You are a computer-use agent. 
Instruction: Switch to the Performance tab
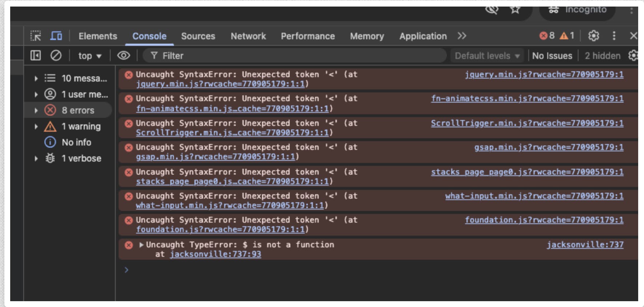point(308,36)
